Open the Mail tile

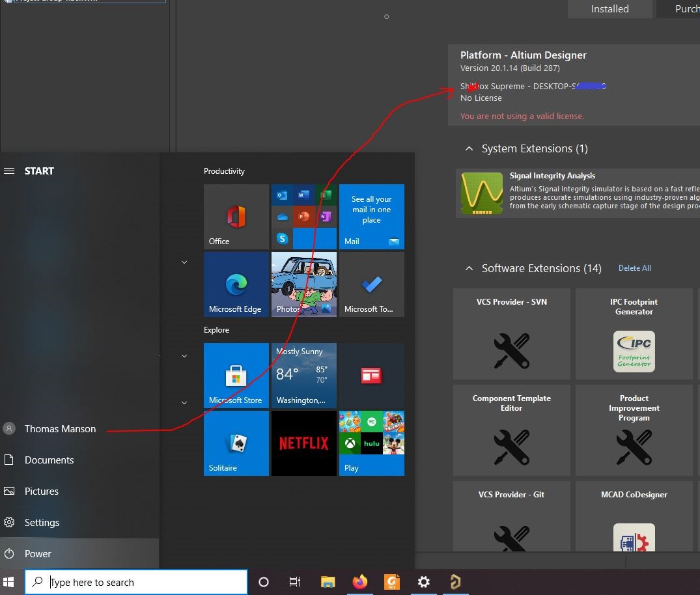[371, 217]
